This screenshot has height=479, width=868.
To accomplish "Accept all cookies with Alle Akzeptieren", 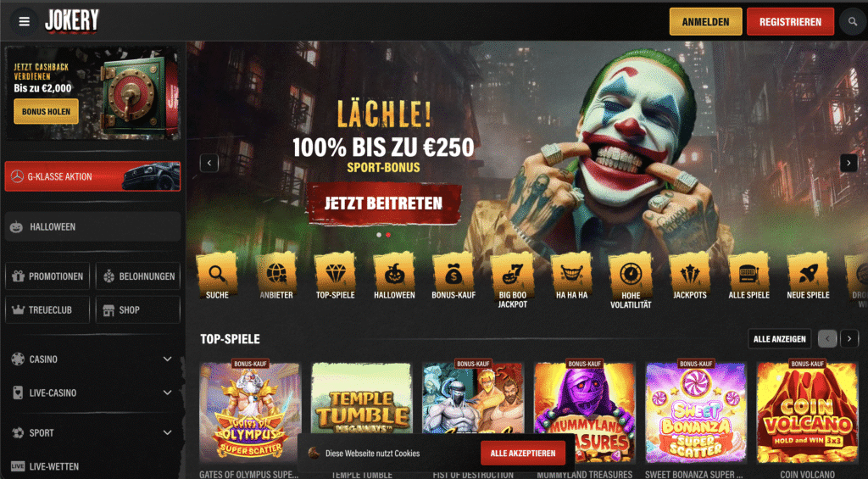I will [523, 453].
